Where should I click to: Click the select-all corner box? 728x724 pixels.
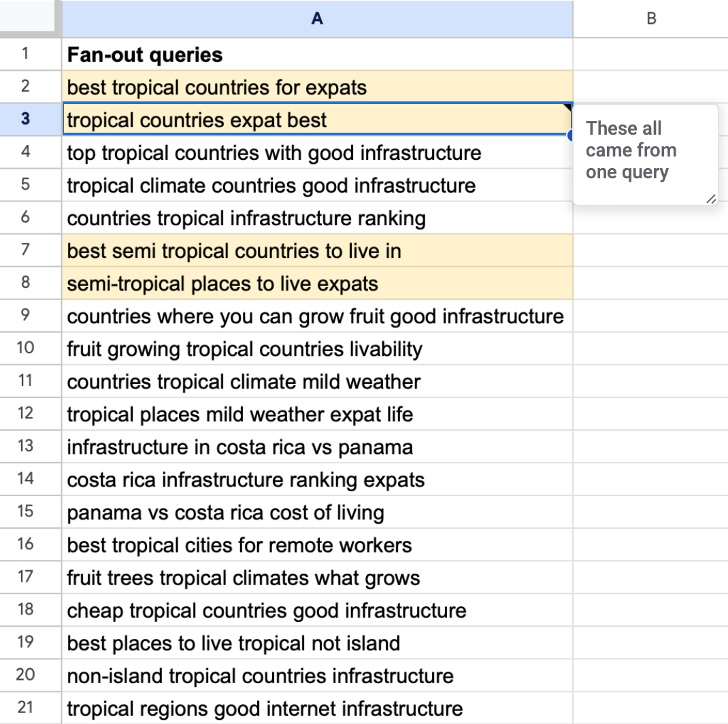27,18
